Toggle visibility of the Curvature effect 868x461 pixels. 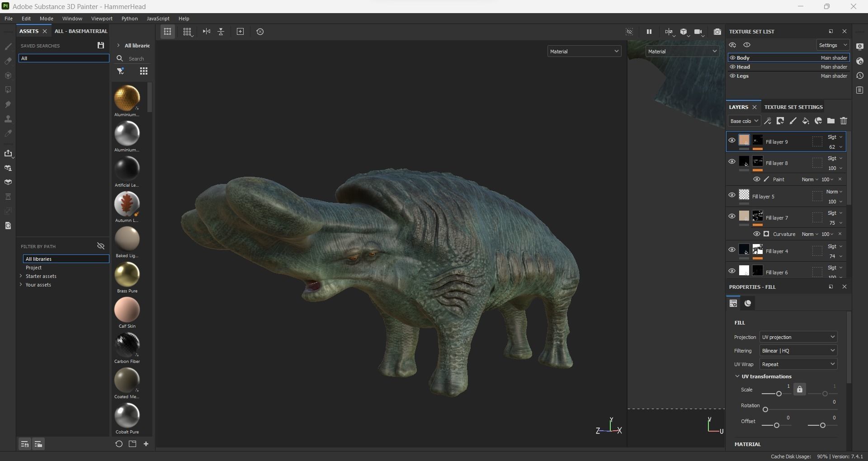(x=757, y=234)
